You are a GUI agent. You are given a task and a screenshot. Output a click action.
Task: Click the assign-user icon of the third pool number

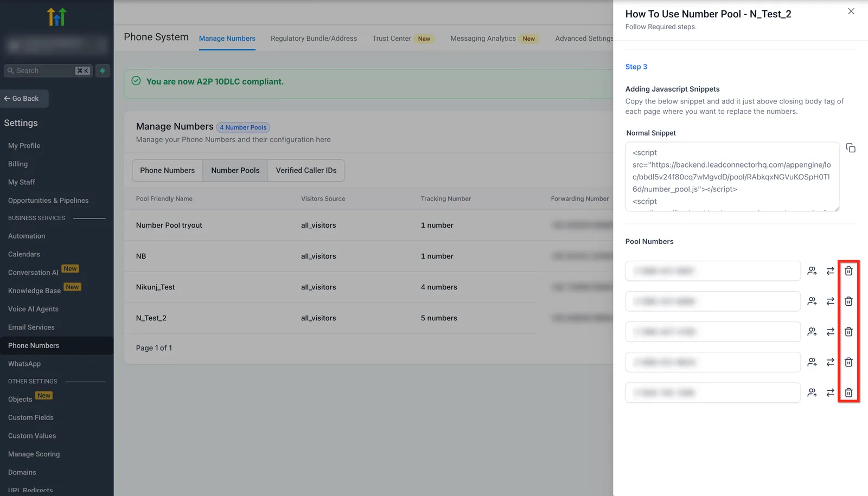812,331
